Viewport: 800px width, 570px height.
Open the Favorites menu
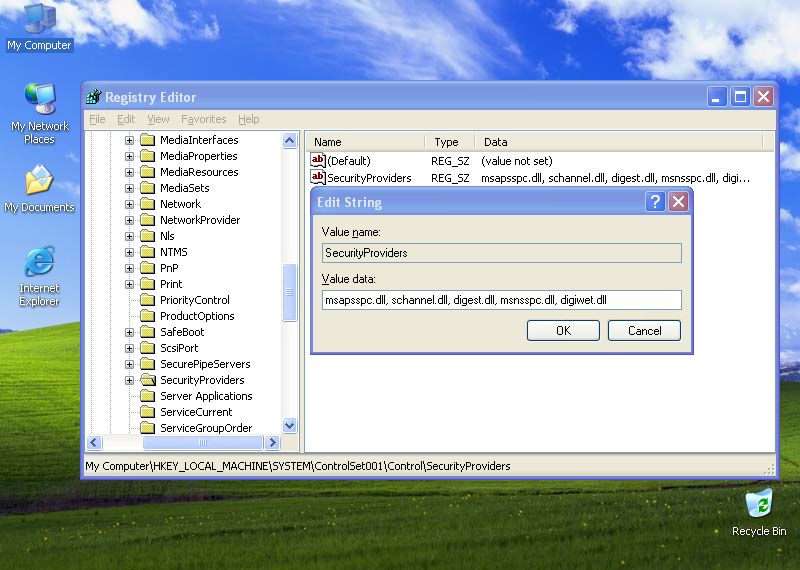[204, 119]
